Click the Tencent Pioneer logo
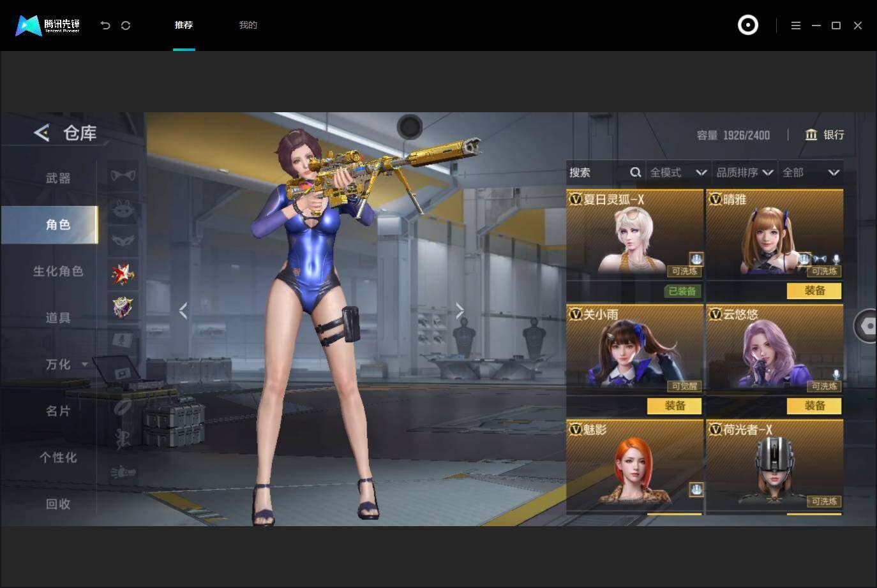The height and width of the screenshot is (588, 877). (x=48, y=26)
